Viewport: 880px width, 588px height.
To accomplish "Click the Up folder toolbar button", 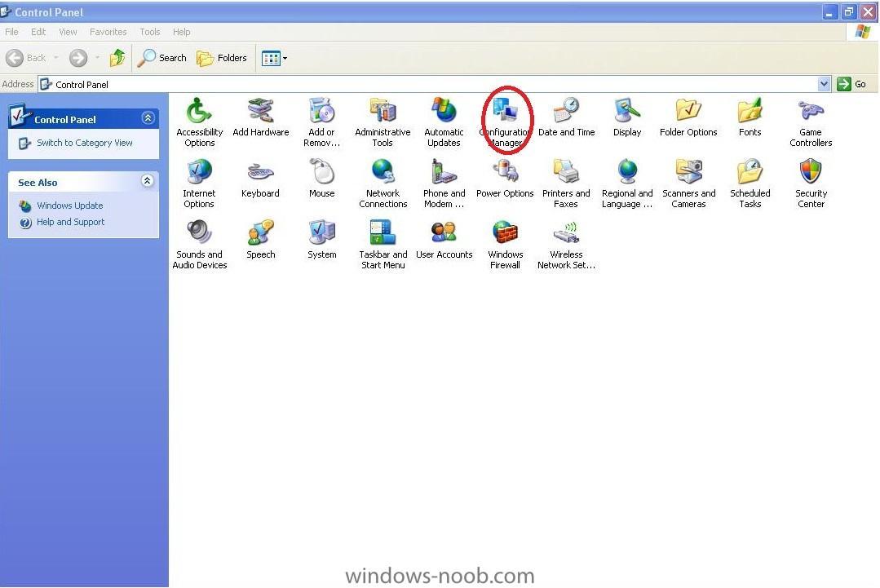I will (117, 58).
